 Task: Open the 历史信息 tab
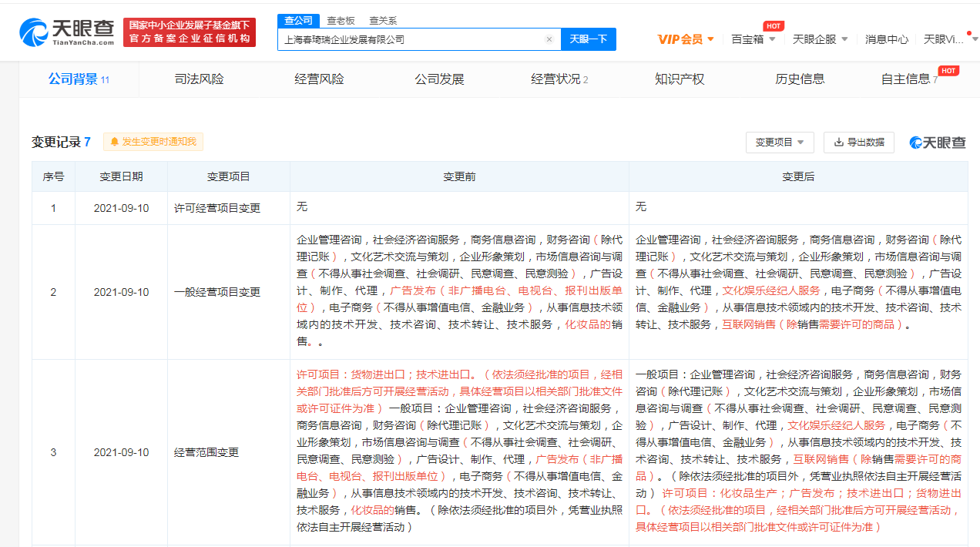click(800, 79)
